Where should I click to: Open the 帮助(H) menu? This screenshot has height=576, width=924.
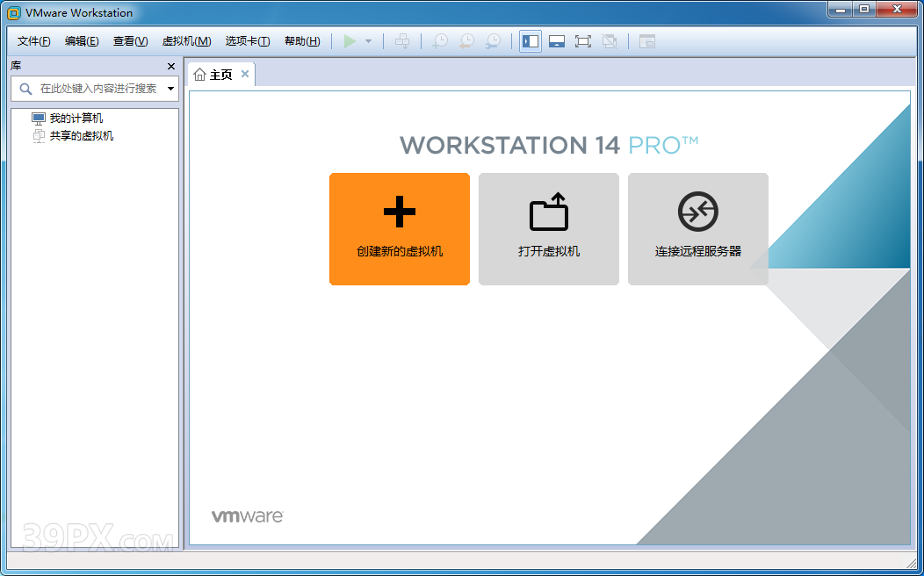pyautogui.click(x=302, y=41)
